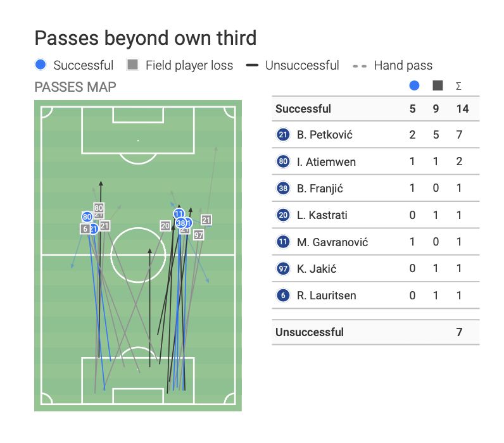Click K. Jakić's number 97 table badge
Viewport: 504px width, 443px height.
click(x=283, y=269)
